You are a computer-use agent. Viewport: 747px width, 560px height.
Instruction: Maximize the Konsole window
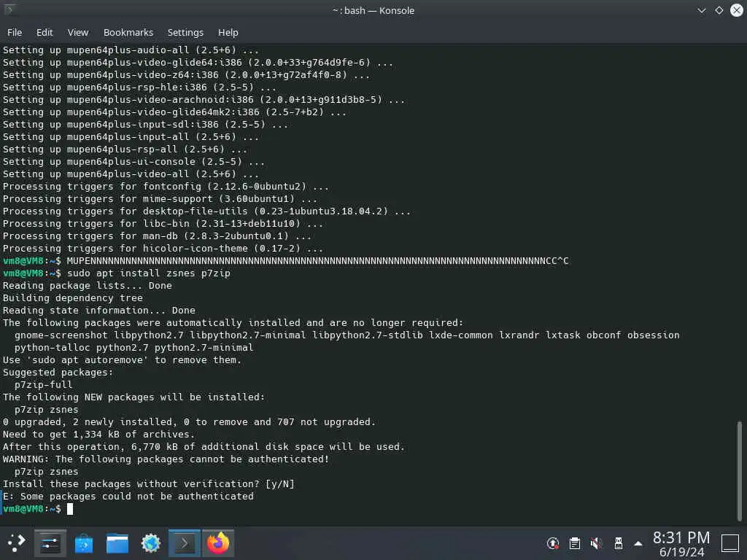pos(719,10)
